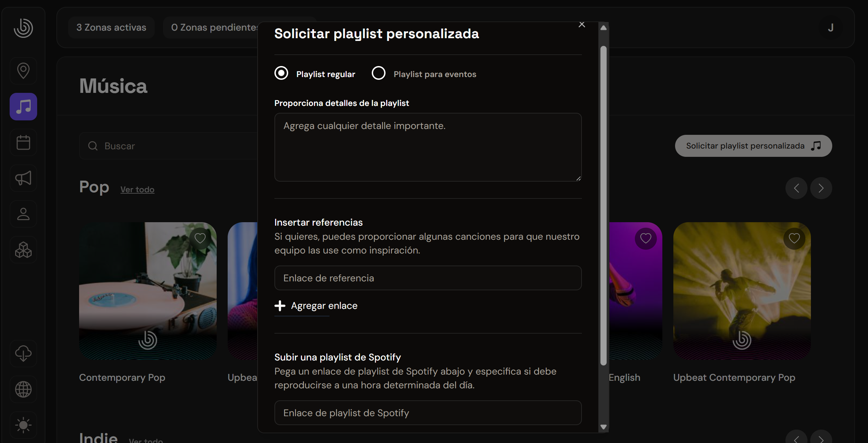
Task: Click the Enlace de referencia field
Action: 428,278
